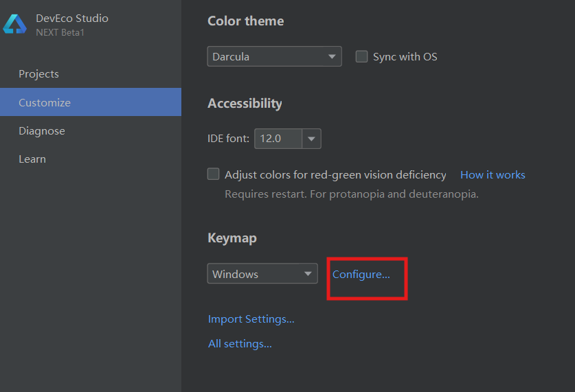This screenshot has height=392, width=575.
Task: Click the Sync with OS label text
Action: [405, 57]
